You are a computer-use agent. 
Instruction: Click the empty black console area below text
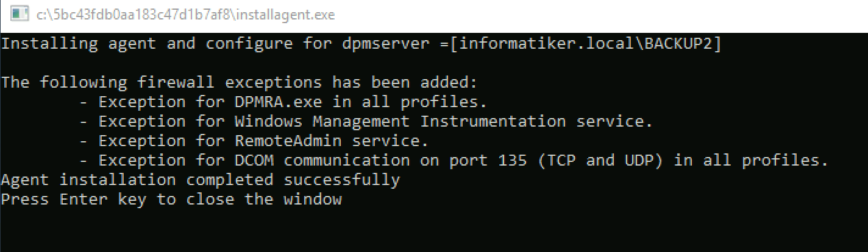(x=434, y=231)
